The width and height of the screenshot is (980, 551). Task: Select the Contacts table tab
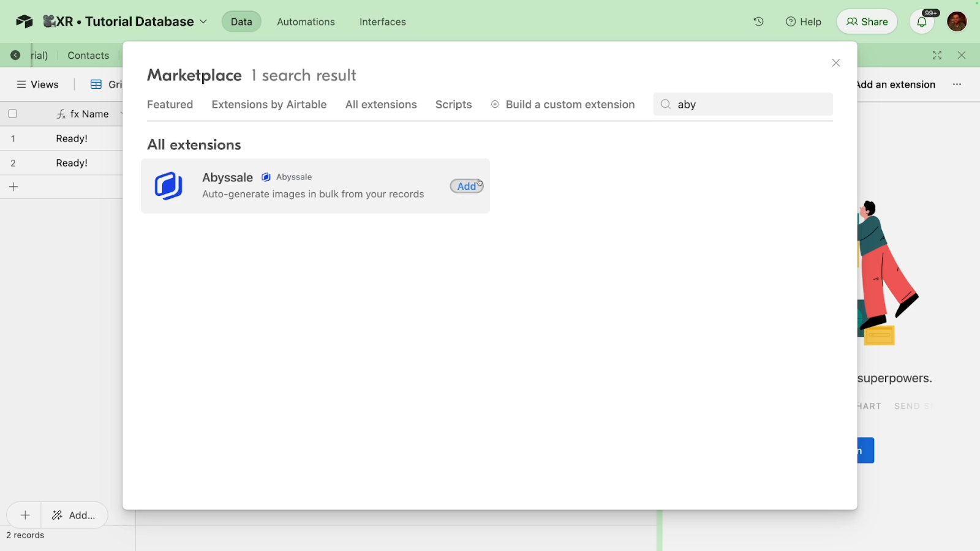click(88, 55)
